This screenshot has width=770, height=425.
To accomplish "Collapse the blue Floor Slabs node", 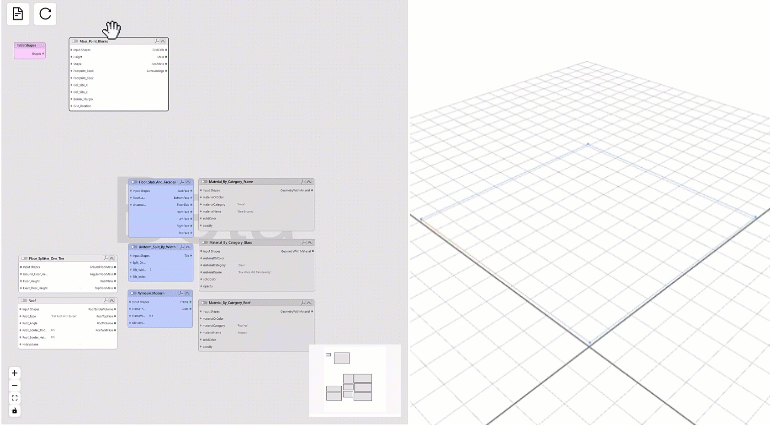I will (x=188, y=182).
